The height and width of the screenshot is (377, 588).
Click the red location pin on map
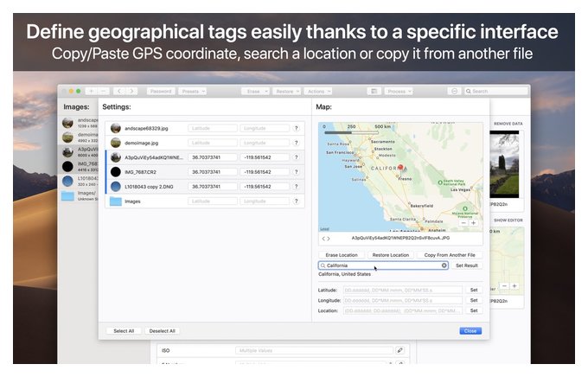pyautogui.click(x=400, y=167)
